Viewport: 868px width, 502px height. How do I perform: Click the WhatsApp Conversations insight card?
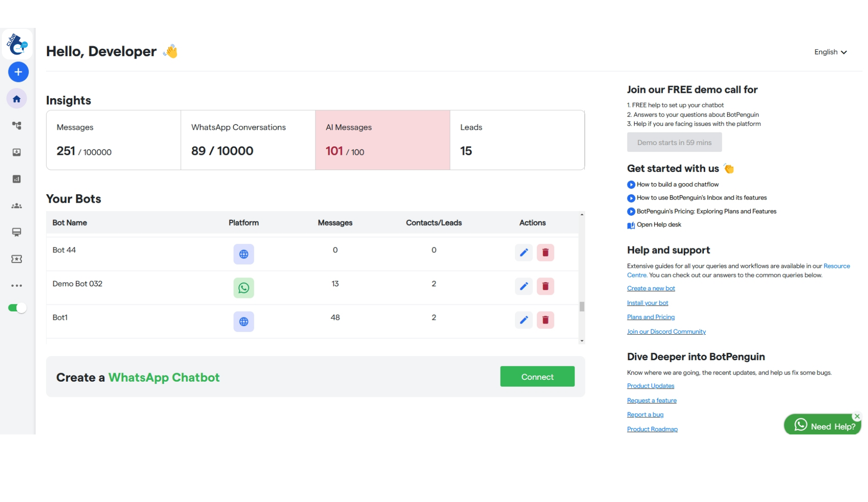tap(248, 140)
